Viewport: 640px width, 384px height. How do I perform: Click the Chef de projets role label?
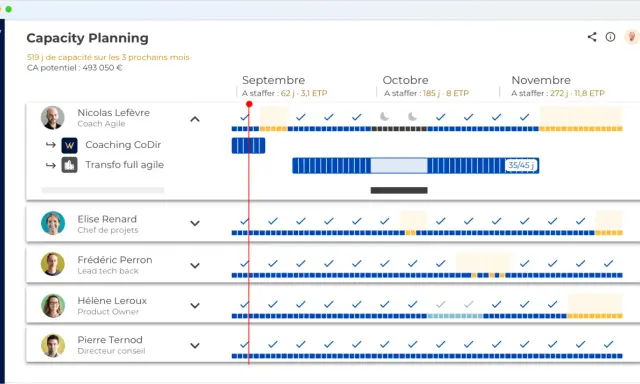point(108,230)
